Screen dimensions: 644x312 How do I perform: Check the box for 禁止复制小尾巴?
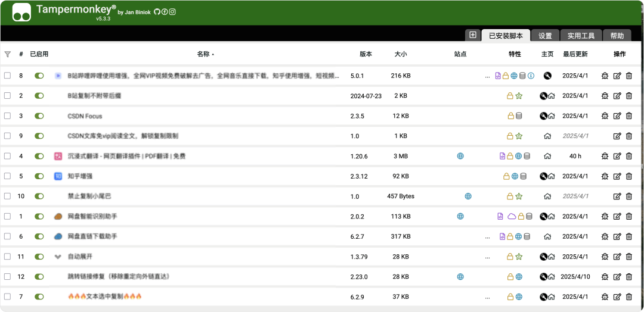[7, 196]
